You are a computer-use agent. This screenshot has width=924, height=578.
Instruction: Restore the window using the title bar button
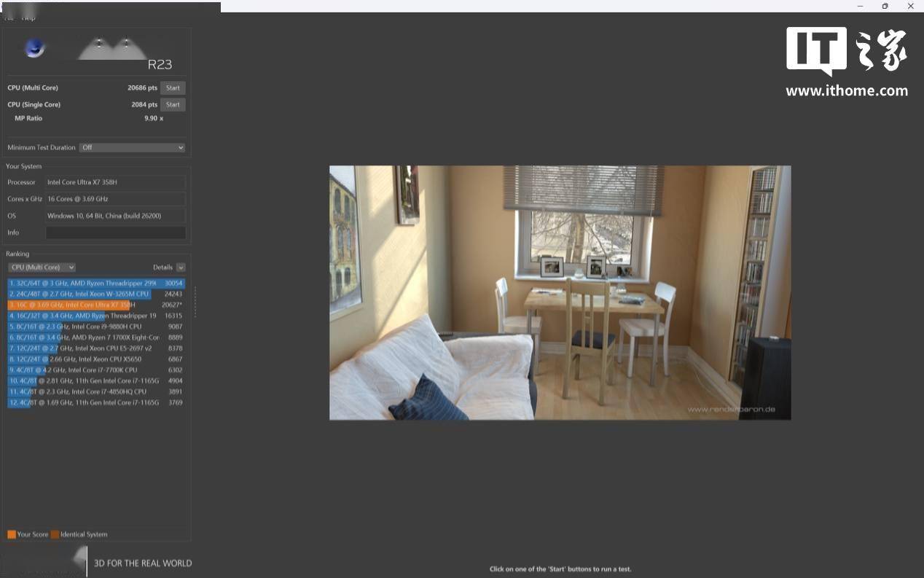(x=885, y=6)
